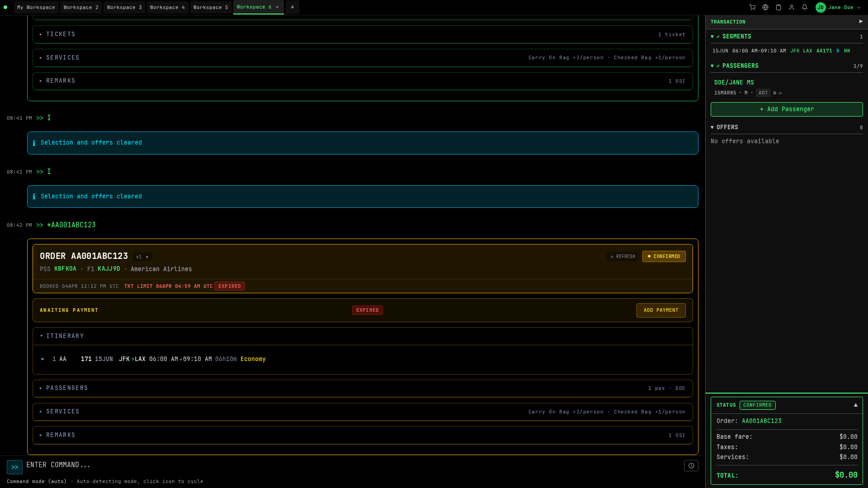Collapse the STATUS summary panel arrow
The image size is (868, 488).
[x=855, y=405]
